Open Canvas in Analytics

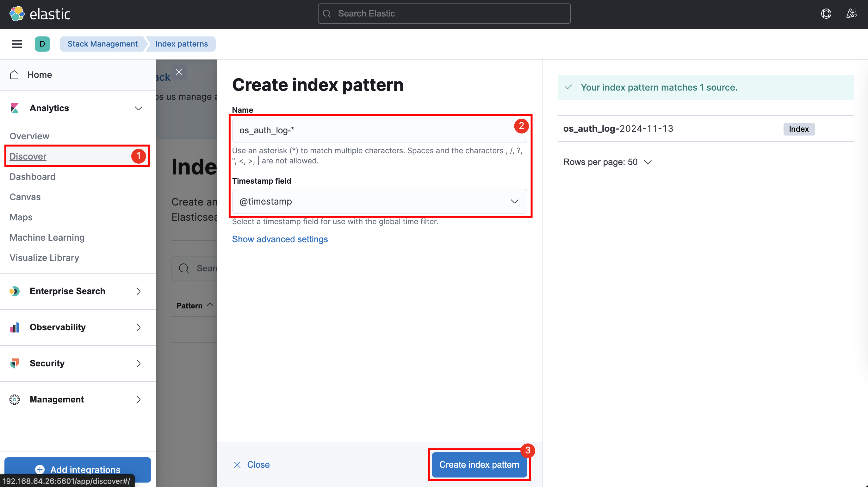(x=25, y=197)
